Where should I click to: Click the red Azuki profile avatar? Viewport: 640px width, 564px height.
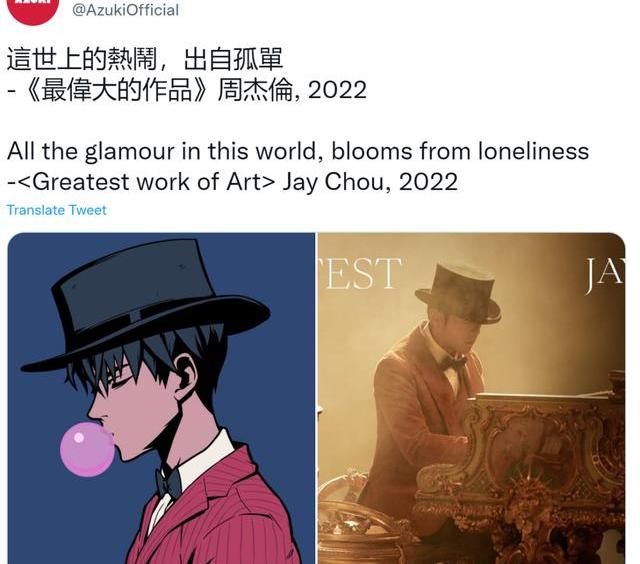[x=33, y=8]
